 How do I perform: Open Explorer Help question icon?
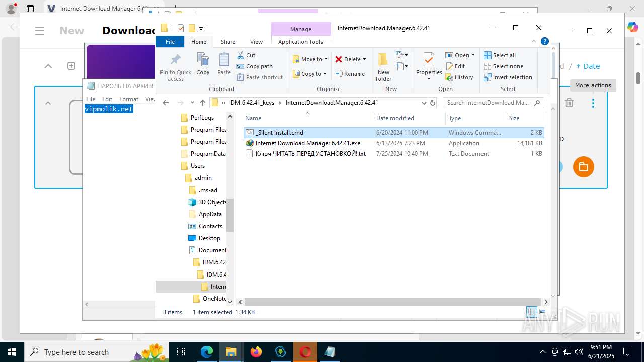[x=544, y=42]
